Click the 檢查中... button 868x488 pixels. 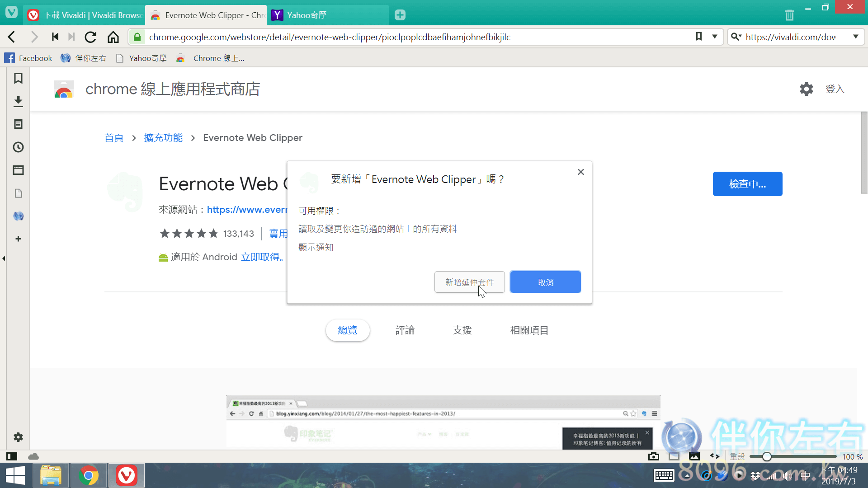747,184
